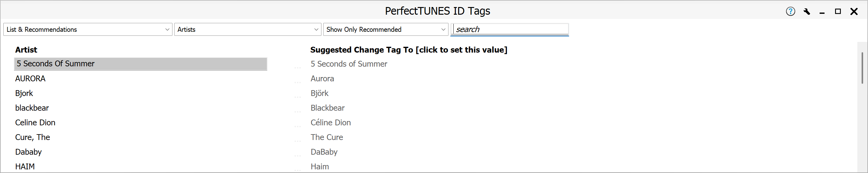Select the Cure, The artist entry
This screenshot has height=173, width=868.
tap(32, 137)
